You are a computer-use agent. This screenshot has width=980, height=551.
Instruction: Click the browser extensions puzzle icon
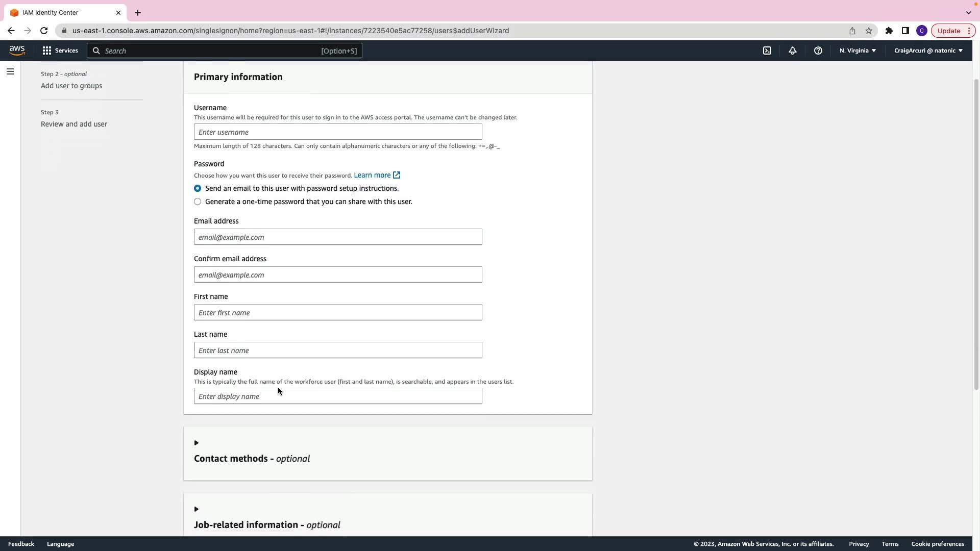click(x=889, y=31)
